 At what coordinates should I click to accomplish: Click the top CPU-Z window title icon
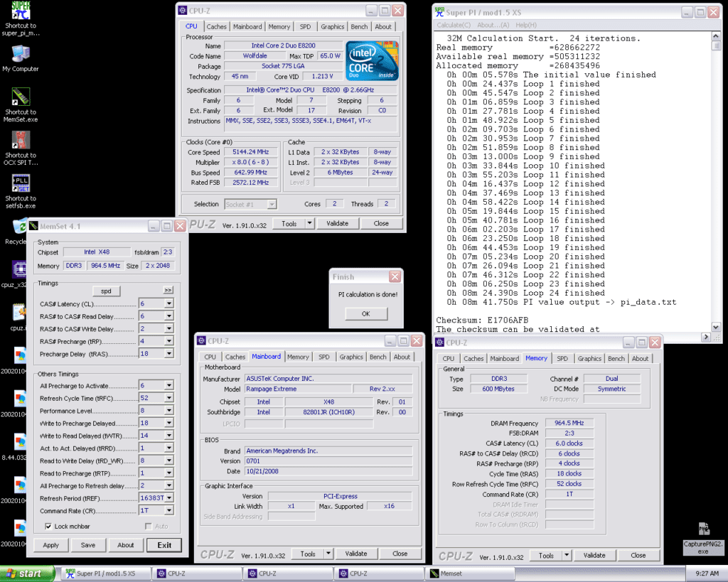click(183, 10)
